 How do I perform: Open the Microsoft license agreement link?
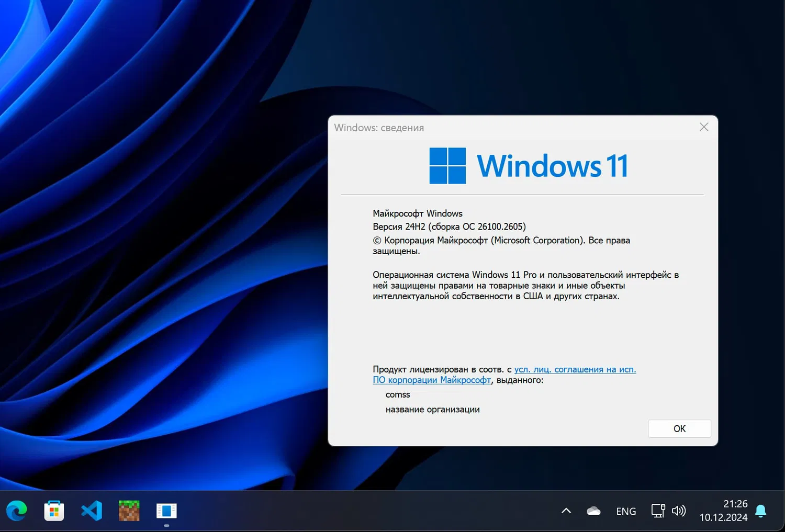pos(575,369)
